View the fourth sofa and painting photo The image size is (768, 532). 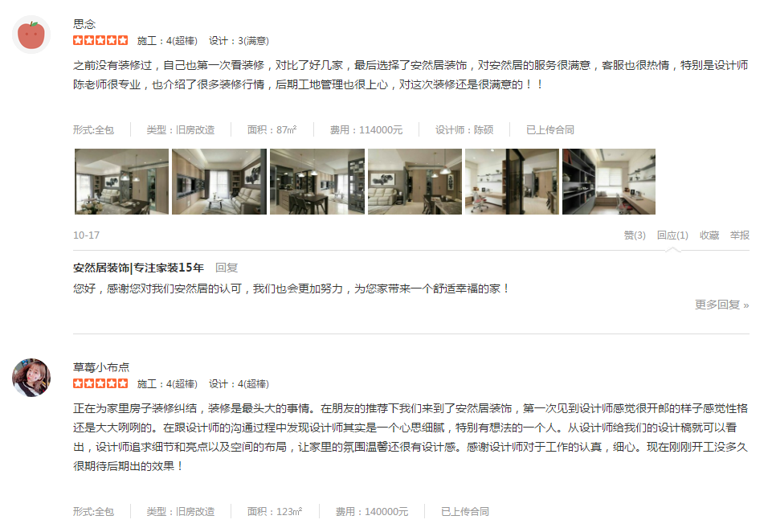pyautogui.click(x=415, y=182)
